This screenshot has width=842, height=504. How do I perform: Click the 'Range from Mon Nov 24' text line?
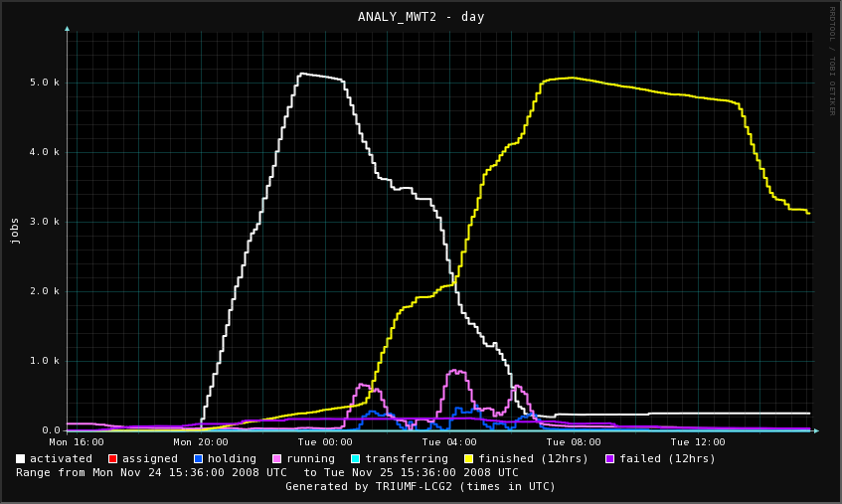(x=267, y=472)
